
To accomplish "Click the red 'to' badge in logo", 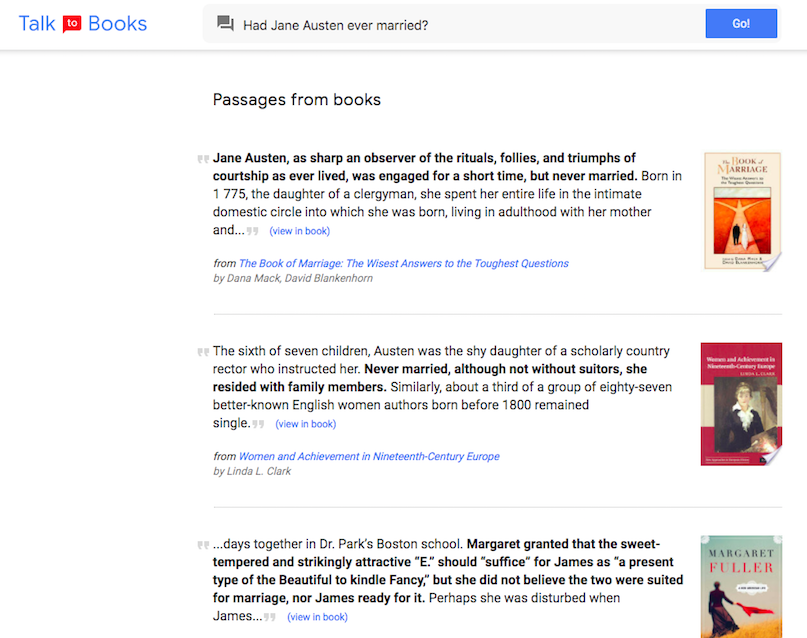I will coord(72,24).
